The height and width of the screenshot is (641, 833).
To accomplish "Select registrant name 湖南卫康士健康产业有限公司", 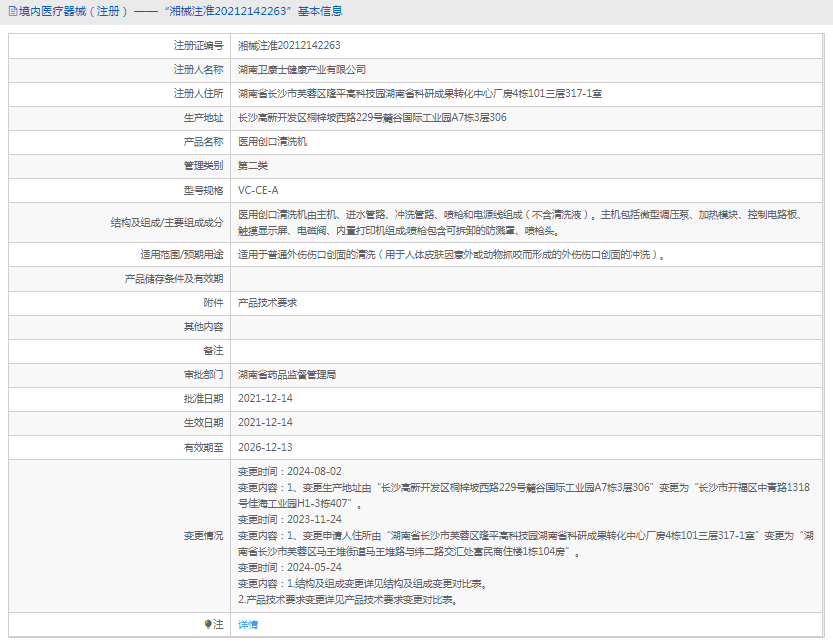I will tap(302, 70).
